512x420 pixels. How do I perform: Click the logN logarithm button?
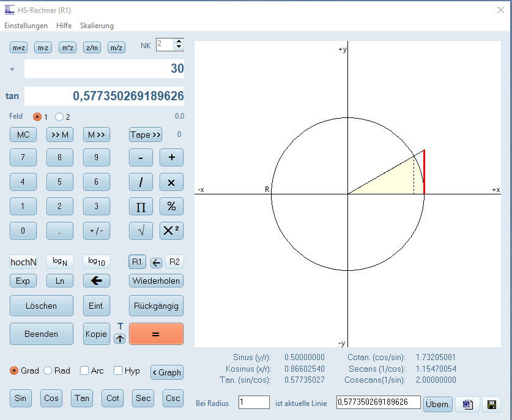pos(60,262)
